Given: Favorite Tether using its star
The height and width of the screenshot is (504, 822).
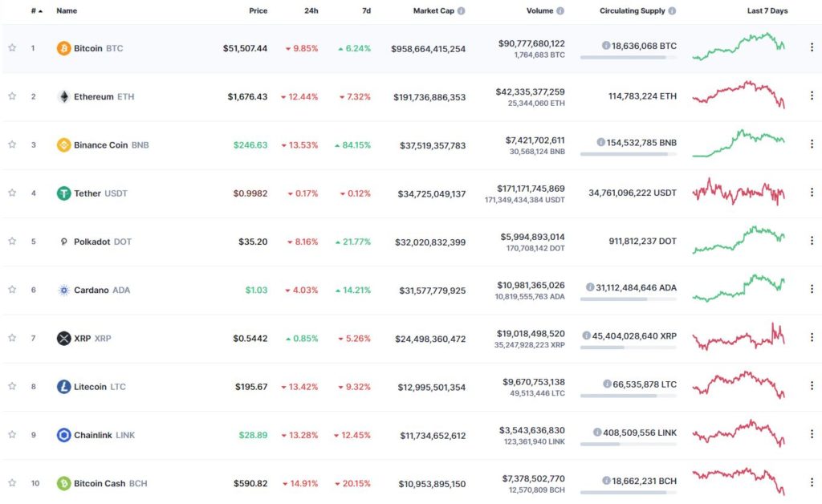Looking at the screenshot, I should coord(12,193).
